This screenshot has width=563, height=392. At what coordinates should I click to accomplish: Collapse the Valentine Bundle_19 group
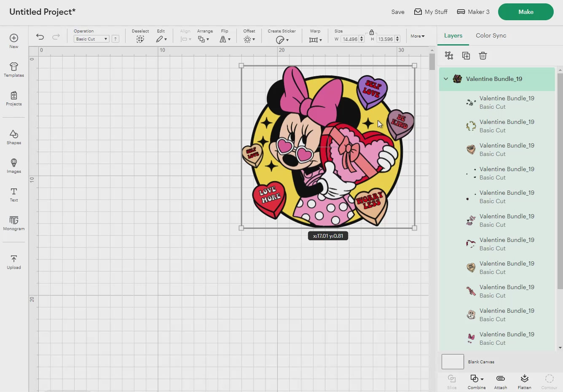(x=446, y=79)
